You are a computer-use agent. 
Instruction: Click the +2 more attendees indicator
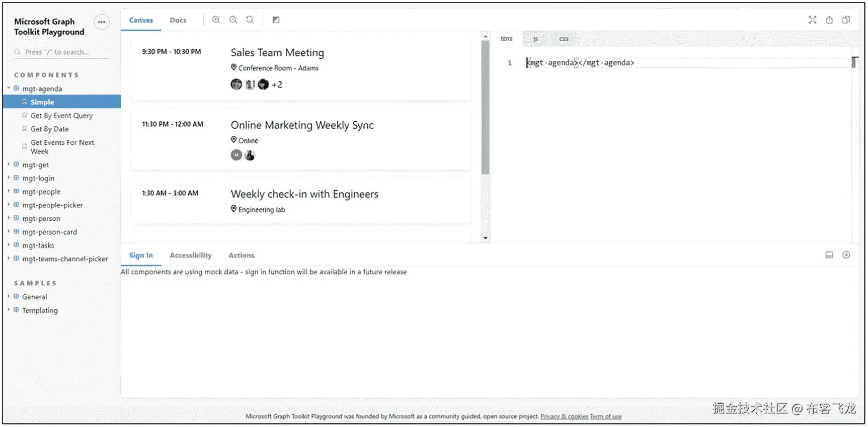coord(277,85)
